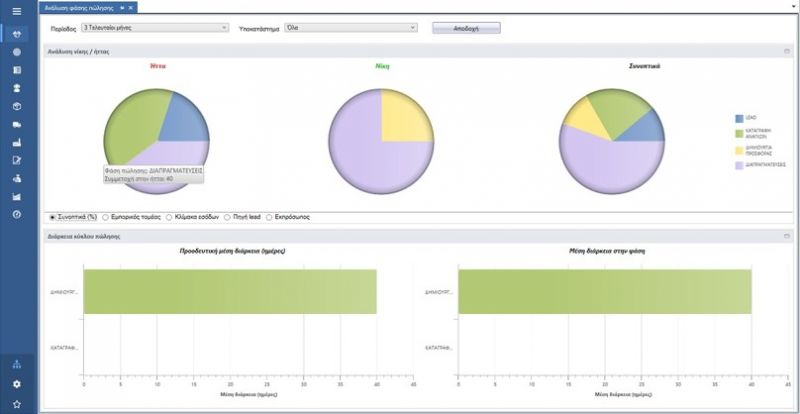Click the Ανάλυση νίκης / ήττας panel header

pyautogui.click(x=418, y=52)
